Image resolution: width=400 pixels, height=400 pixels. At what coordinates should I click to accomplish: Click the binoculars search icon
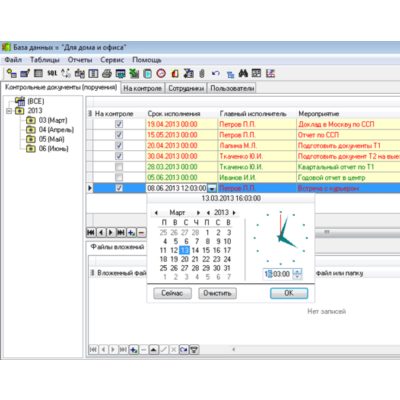click(243, 73)
